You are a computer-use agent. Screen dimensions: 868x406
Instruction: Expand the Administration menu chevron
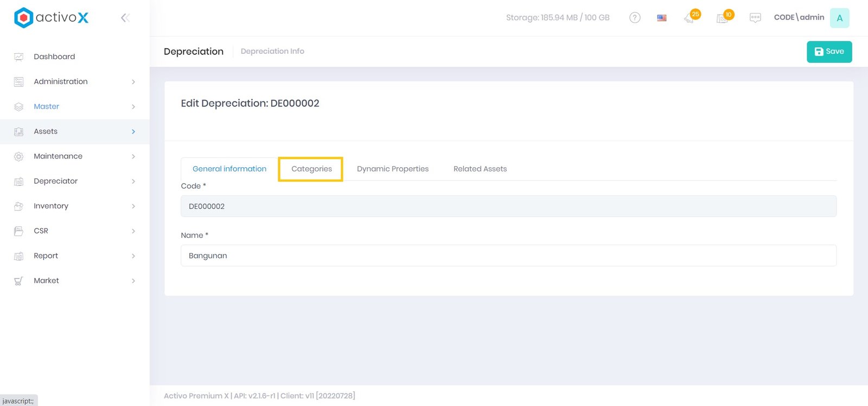133,82
